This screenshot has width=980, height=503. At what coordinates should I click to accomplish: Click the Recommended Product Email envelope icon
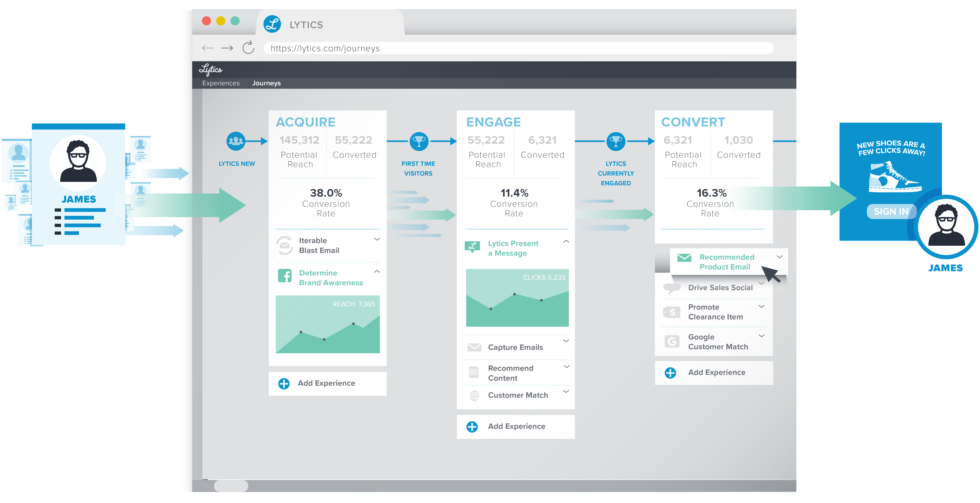point(684,258)
